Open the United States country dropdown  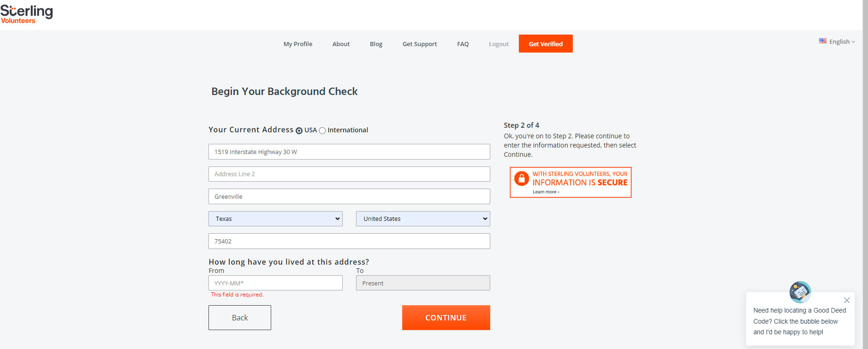(x=422, y=219)
